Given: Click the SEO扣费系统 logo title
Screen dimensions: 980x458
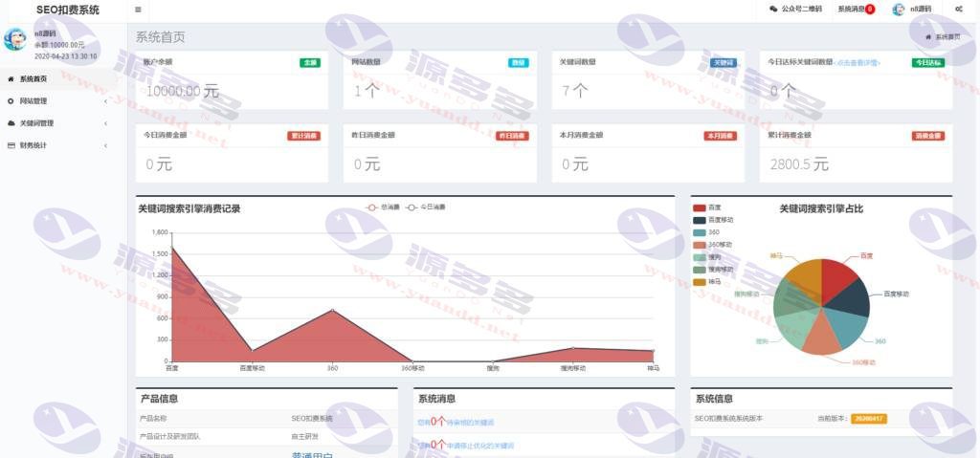Looking at the screenshot, I should (68, 10).
